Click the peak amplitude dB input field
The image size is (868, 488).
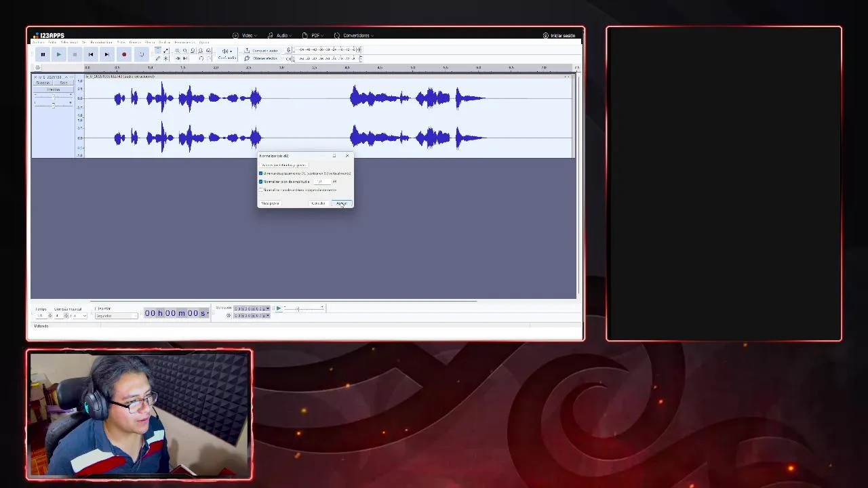322,182
